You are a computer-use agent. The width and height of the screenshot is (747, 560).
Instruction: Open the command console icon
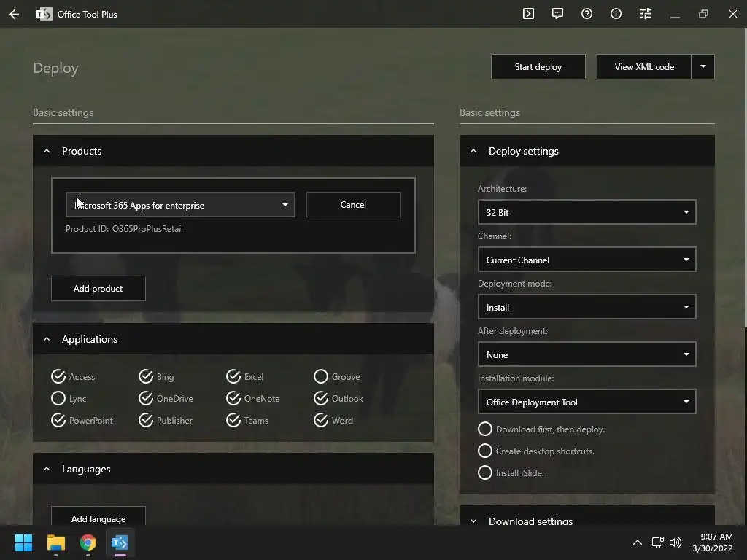point(528,14)
